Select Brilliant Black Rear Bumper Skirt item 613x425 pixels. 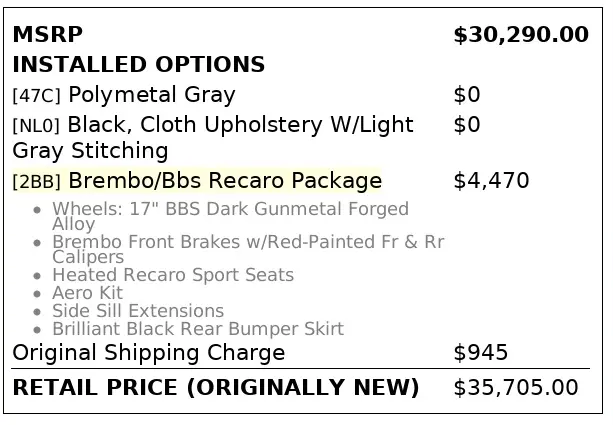click(198, 329)
